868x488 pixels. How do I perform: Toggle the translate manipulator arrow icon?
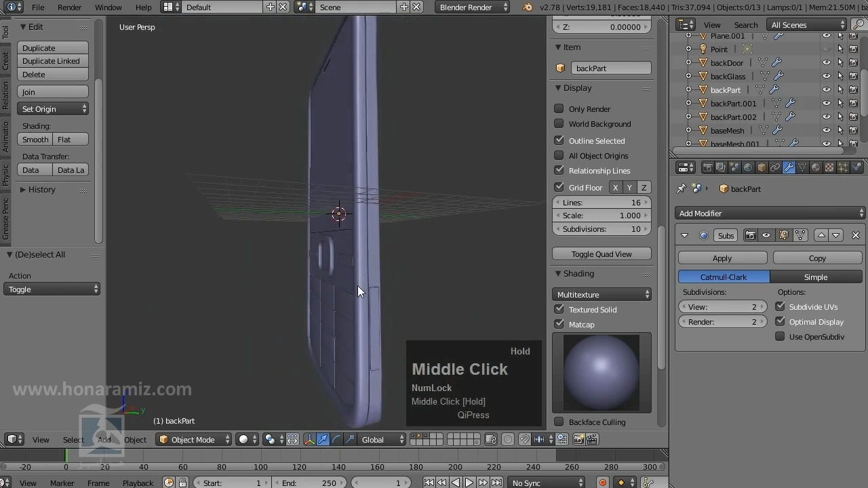(x=323, y=440)
